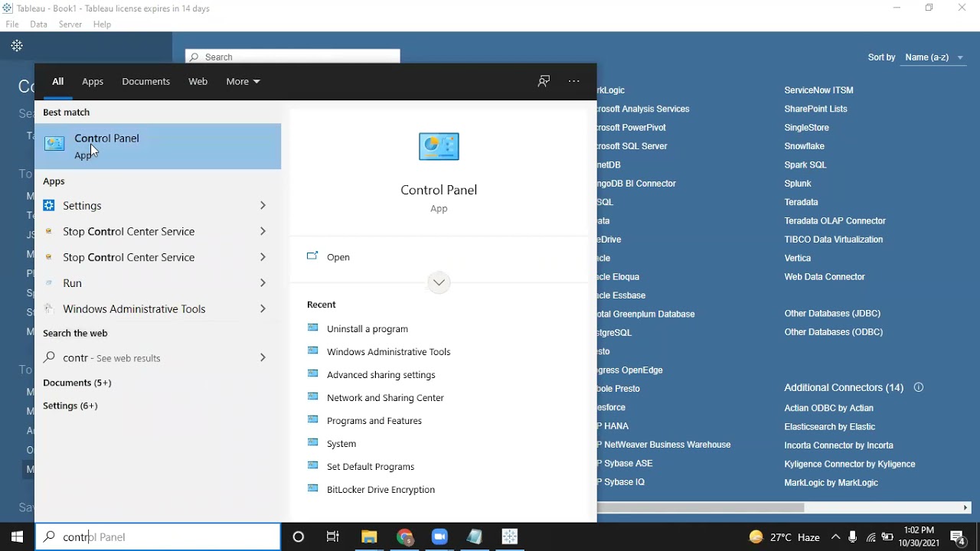
Task: Open Programs and Features from Recent
Action: coord(374,421)
